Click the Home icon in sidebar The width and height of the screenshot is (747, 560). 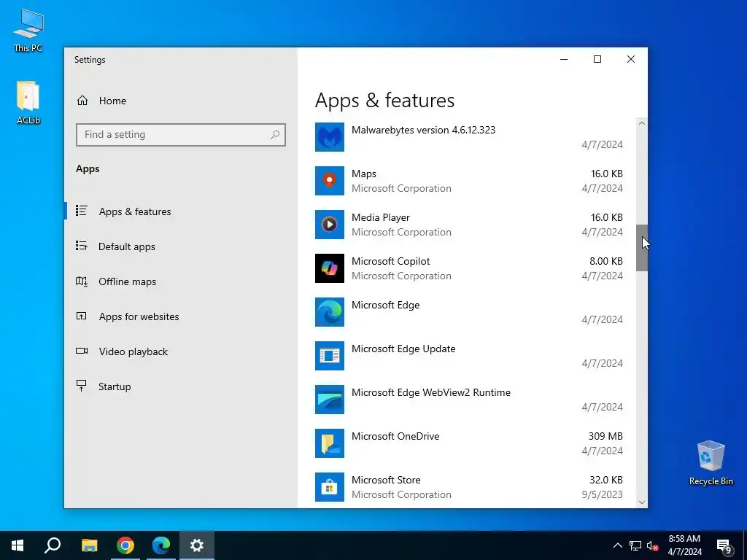click(82, 101)
